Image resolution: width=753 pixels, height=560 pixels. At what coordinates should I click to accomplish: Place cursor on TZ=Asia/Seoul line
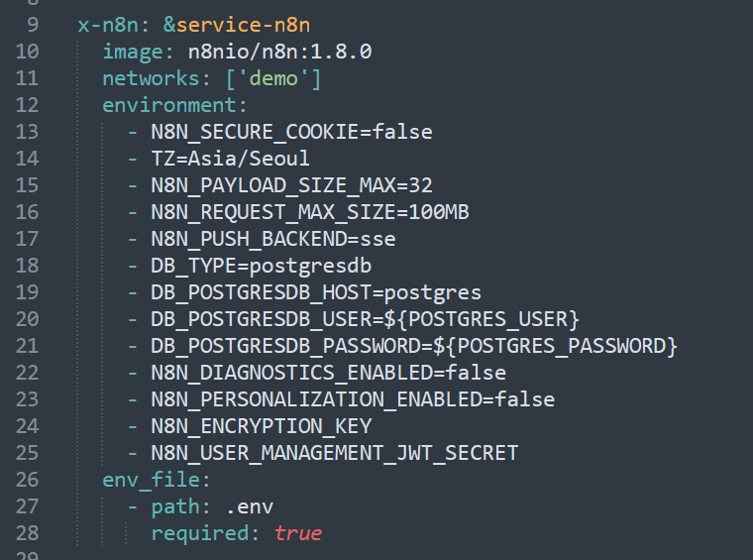tap(230, 159)
